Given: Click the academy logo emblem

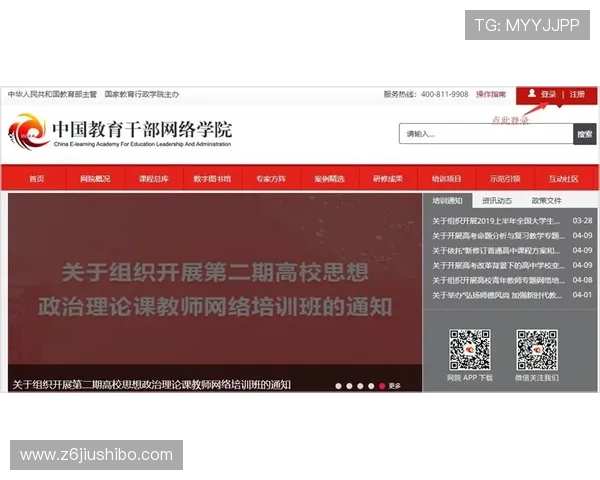Looking at the screenshot, I should (29, 131).
